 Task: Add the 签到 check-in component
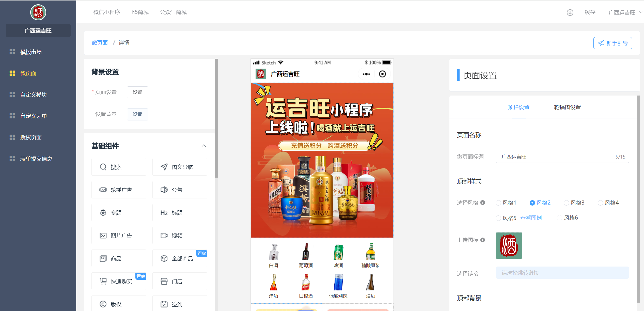pos(180,304)
